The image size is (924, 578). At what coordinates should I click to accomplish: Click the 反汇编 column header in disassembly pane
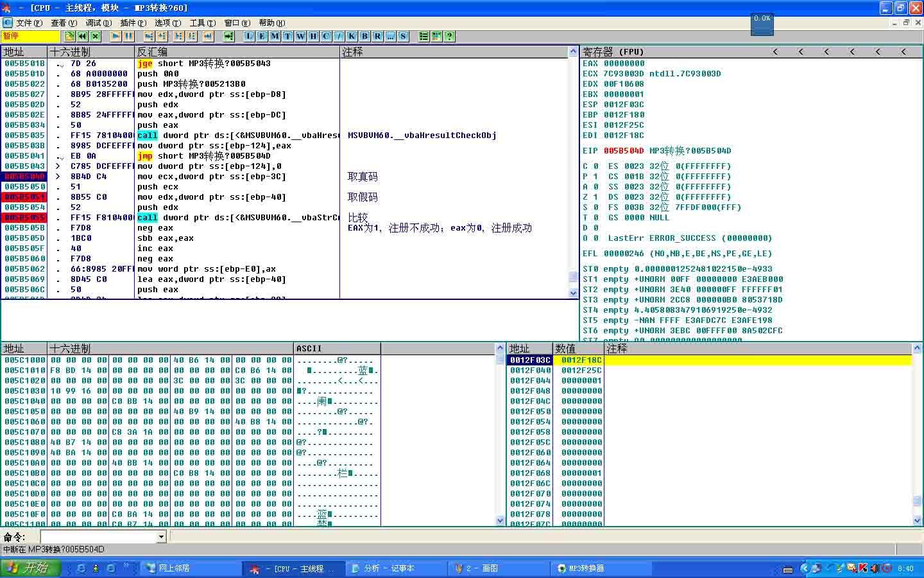coord(237,52)
